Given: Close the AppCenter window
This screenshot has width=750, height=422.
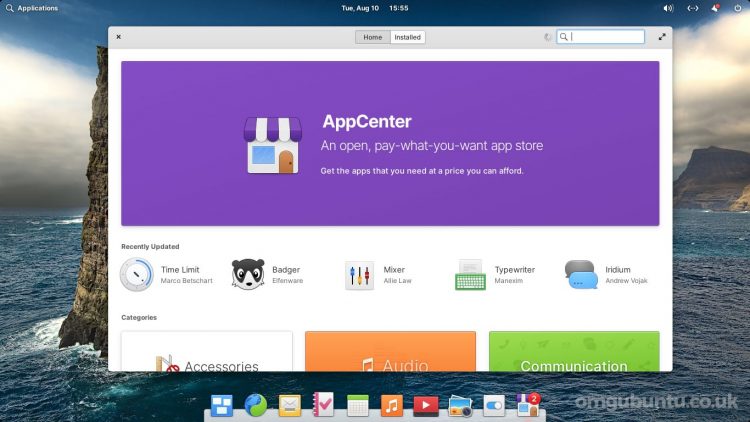Looking at the screenshot, I should (119, 37).
